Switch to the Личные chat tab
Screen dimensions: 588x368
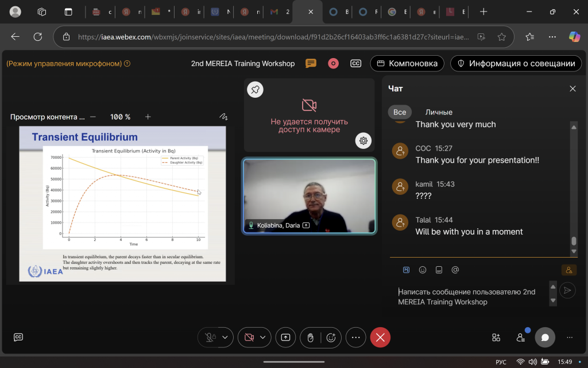point(439,112)
